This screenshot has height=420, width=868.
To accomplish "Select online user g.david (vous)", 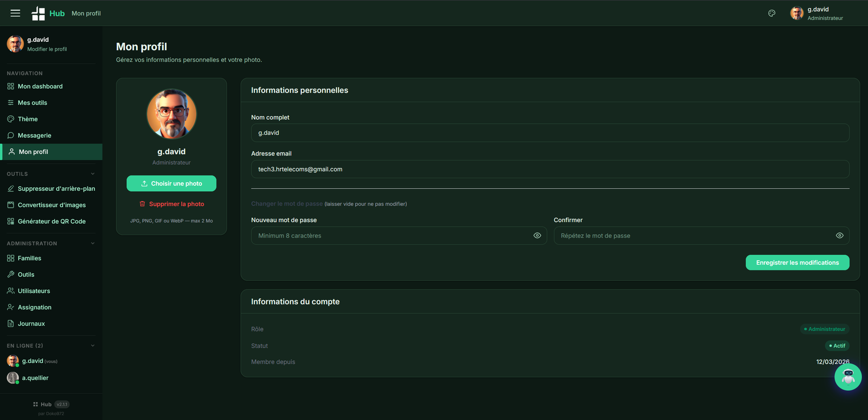I will (x=33, y=361).
